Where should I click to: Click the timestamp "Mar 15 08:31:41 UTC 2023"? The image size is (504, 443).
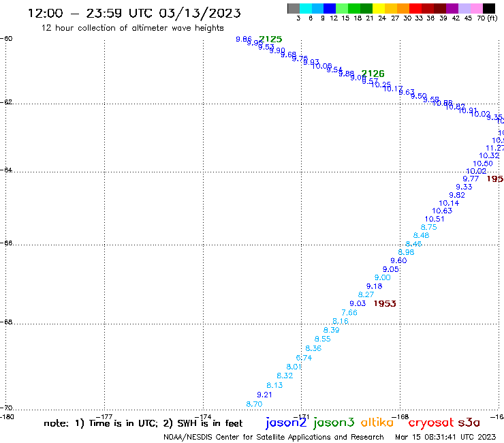tap(445, 438)
